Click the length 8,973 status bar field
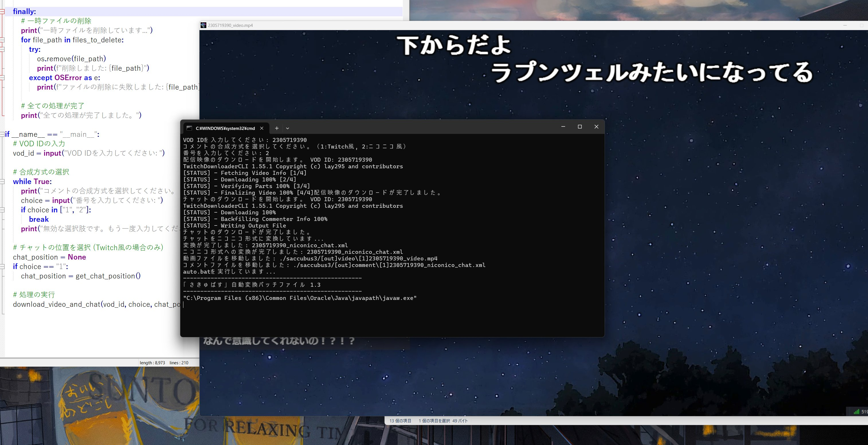This screenshot has width=868, height=445. click(x=152, y=363)
